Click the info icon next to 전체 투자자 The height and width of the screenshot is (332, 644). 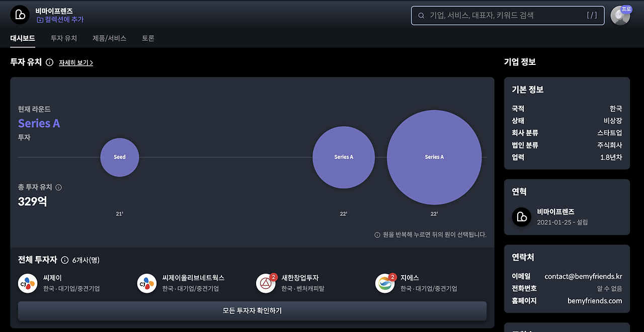[x=64, y=260]
